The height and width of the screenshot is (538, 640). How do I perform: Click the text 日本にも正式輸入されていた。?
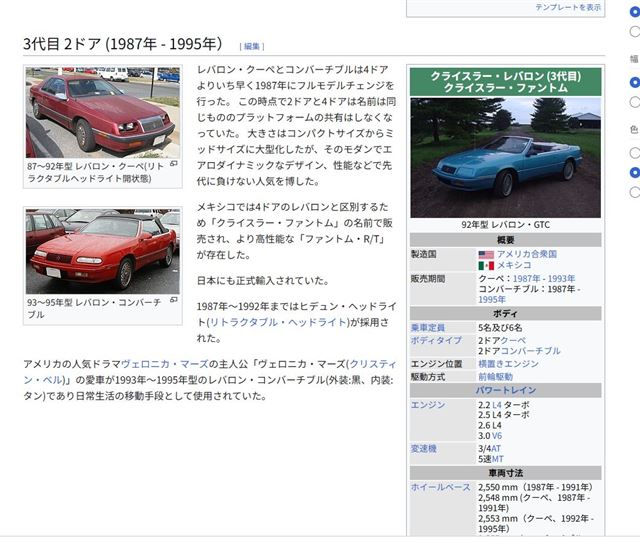pos(263,281)
